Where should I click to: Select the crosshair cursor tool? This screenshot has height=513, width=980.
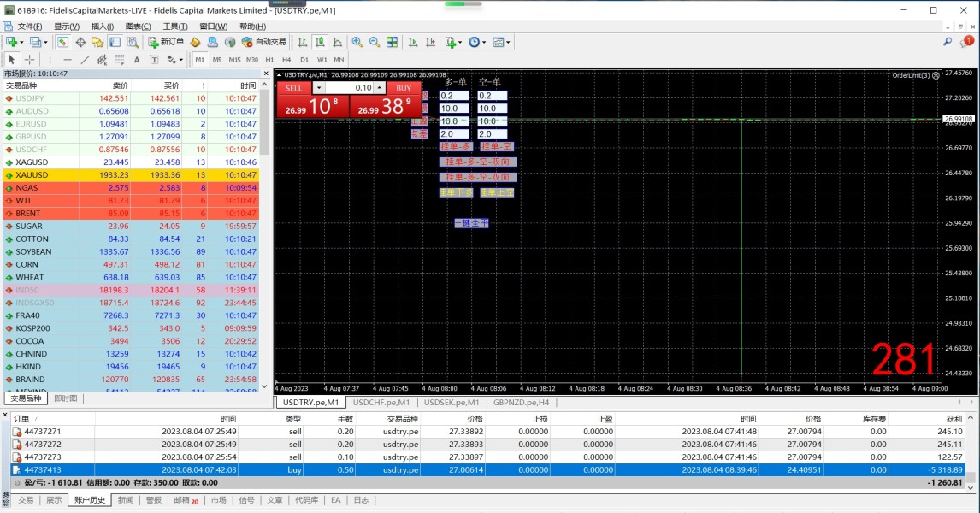pos(30,60)
